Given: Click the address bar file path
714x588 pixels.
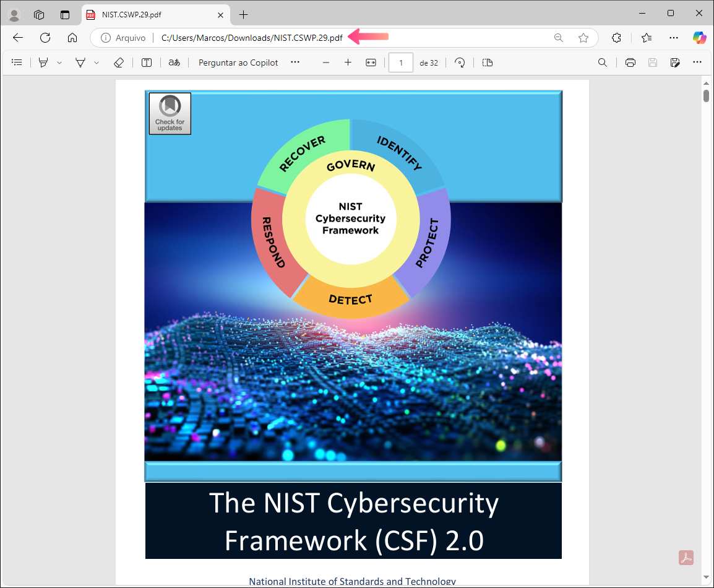Looking at the screenshot, I should click(x=252, y=38).
